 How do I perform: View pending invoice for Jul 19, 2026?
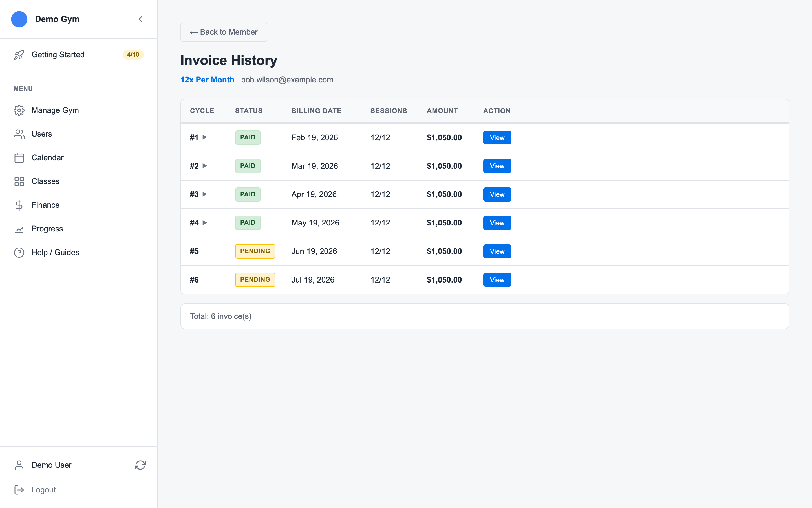click(x=497, y=280)
